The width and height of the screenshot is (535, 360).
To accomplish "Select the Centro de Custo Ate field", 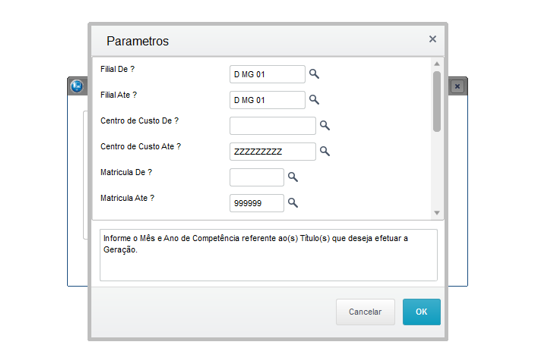I will tap(273, 152).
